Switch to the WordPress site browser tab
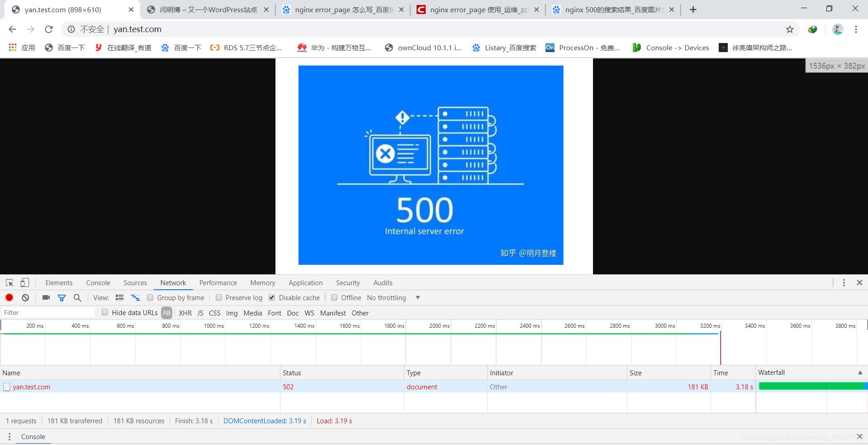868x445 pixels. click(x=208, y=10)
